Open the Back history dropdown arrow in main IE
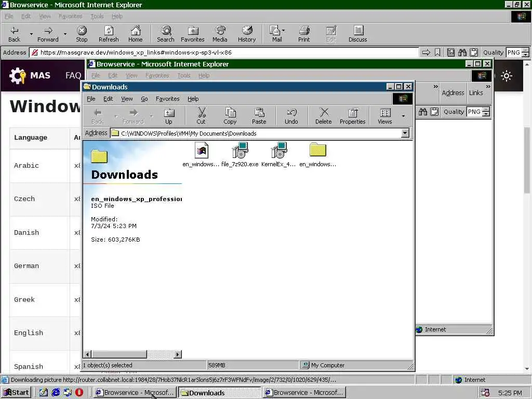The image size is (532, 399). click(x=31, y=34)
